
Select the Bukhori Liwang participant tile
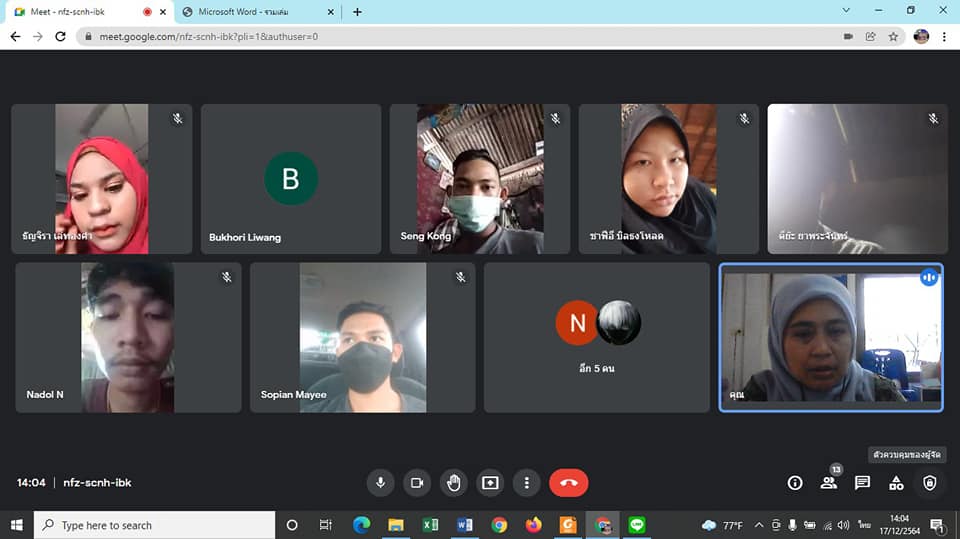[x=290, y=179]
